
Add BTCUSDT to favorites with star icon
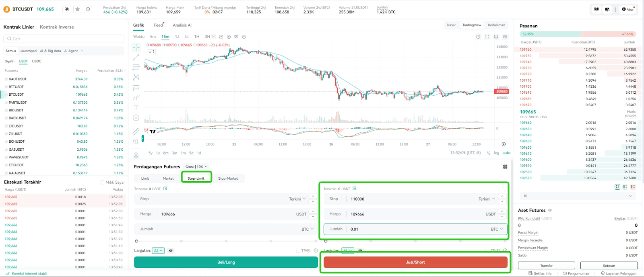[77, 9]
